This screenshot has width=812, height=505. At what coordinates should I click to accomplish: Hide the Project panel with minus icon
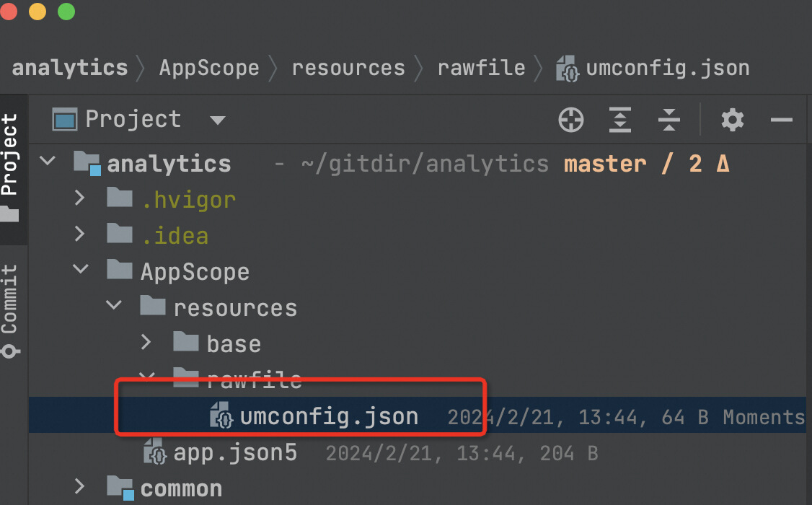pos(782,120)
